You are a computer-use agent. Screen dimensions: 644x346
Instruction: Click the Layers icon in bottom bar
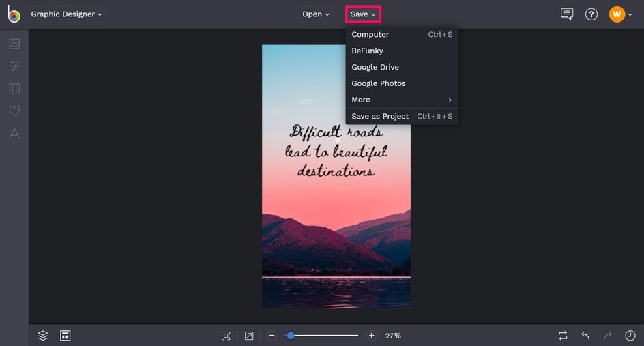click(43, 336)
